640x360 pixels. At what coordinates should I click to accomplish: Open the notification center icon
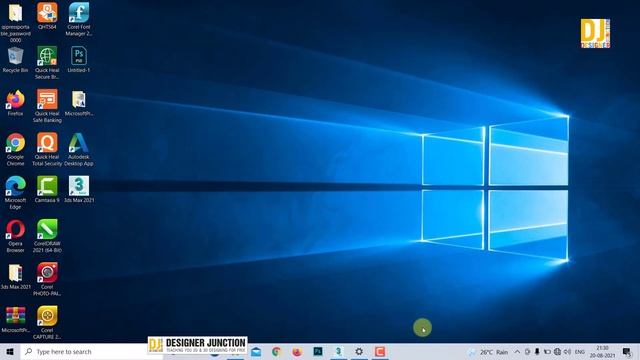point(627,351)
